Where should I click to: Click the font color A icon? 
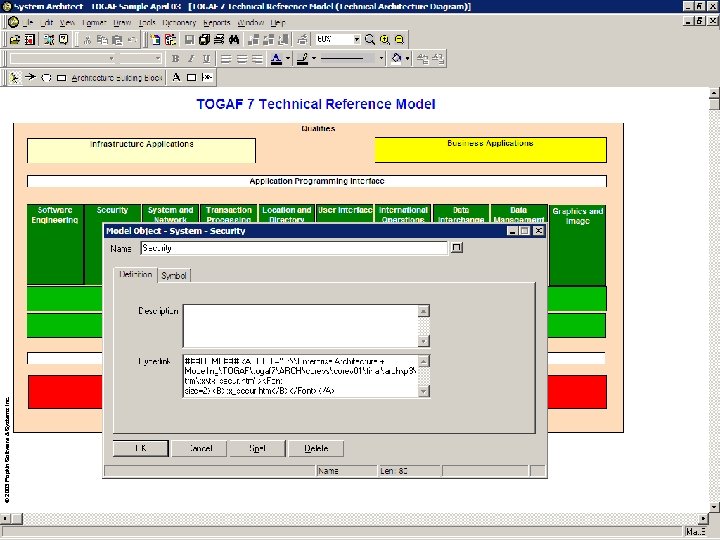(x=276, y=59)
